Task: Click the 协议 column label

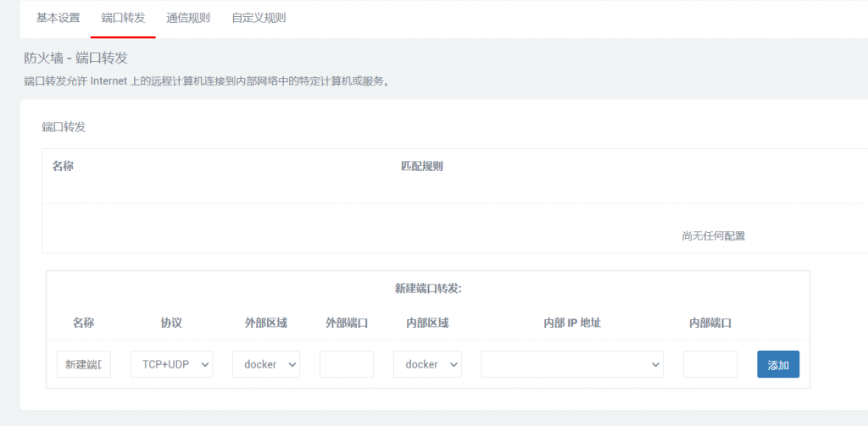Action: tap(171, 323)
